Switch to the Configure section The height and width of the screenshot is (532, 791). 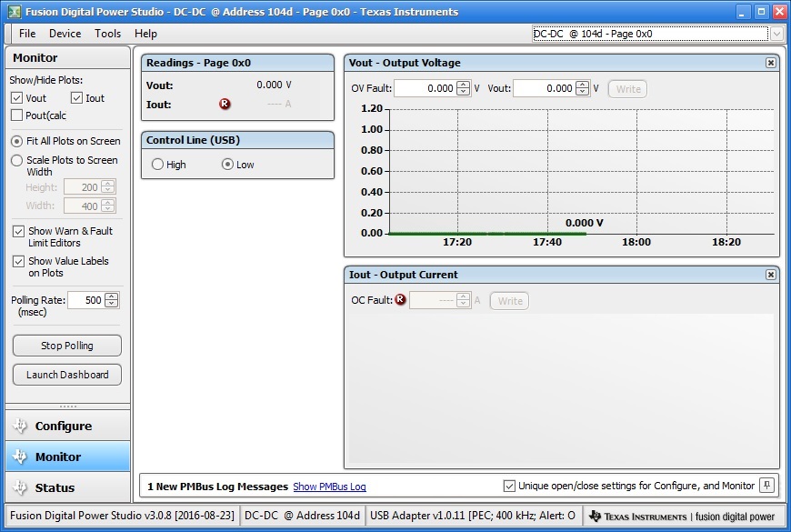67,426
